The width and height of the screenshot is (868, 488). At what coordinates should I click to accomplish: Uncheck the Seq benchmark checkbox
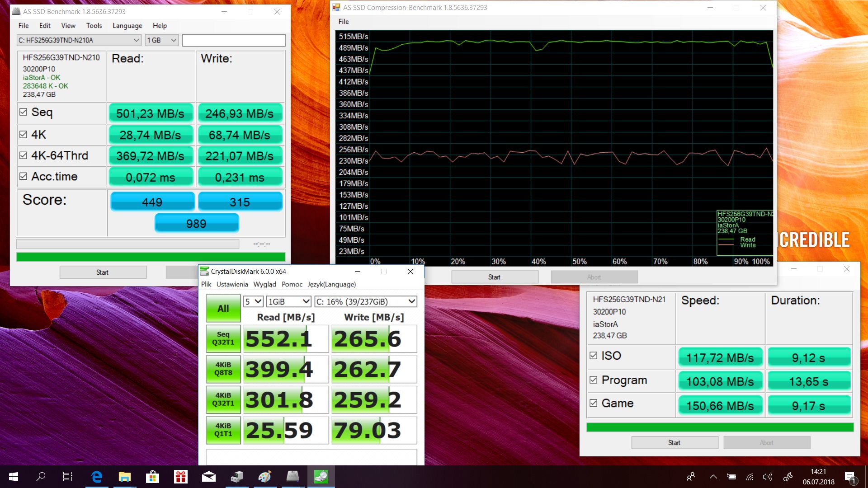pyautogui.click(x=24, y=112)
